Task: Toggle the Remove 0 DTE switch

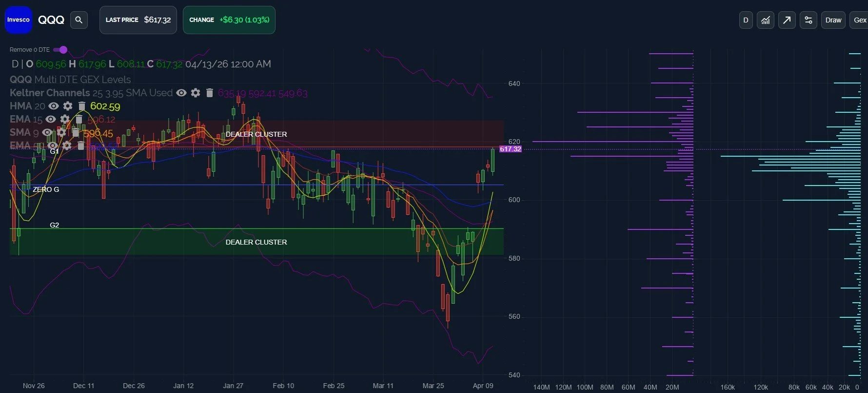Action: tap(60, 50)
